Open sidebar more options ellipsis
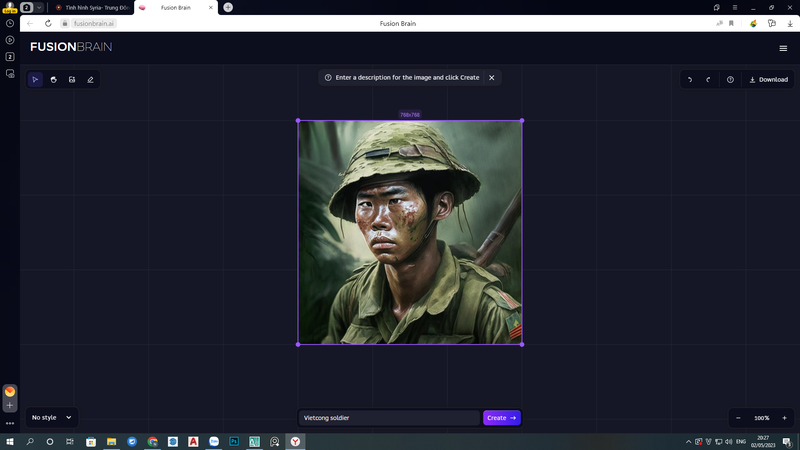This screenshot has width=800, height=450. click(x=10, y=423)
